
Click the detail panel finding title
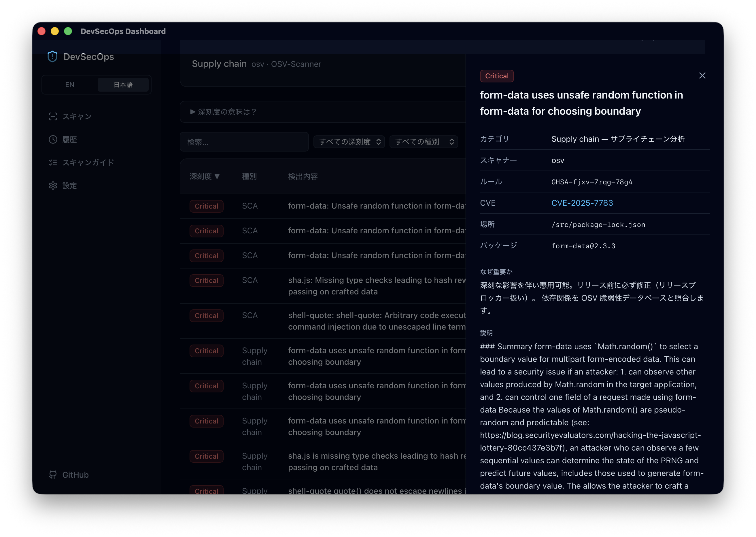click(581, 103)
